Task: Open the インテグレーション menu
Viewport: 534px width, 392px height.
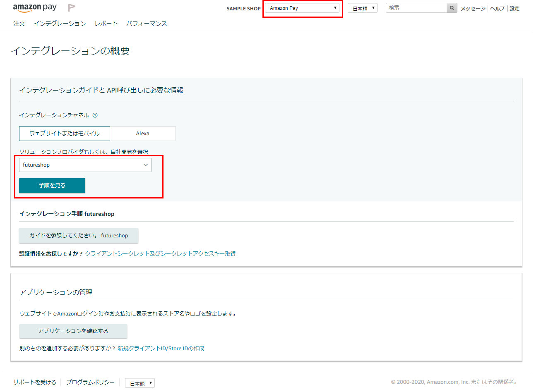Action: tap(60, 24)
